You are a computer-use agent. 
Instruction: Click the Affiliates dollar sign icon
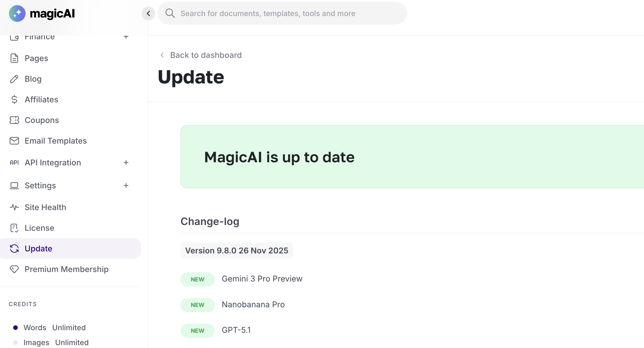pyautogui.click(x=14, y=99)
